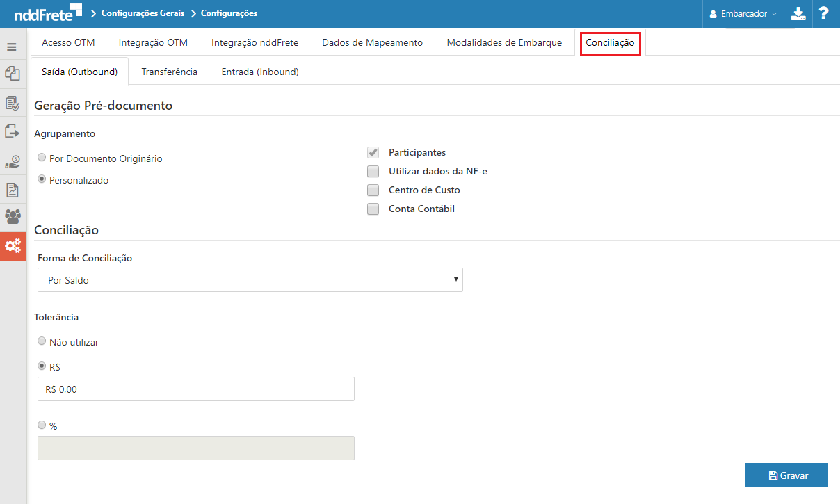
Task: Go to Configurações Gerais breadcrumb link
Action: click(x=143, y=13)
